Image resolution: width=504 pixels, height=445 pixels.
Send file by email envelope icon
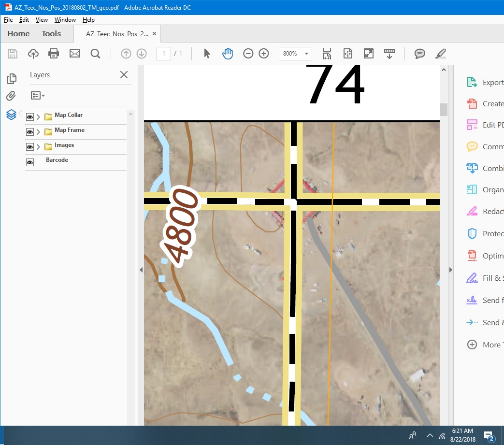point(75,54)
